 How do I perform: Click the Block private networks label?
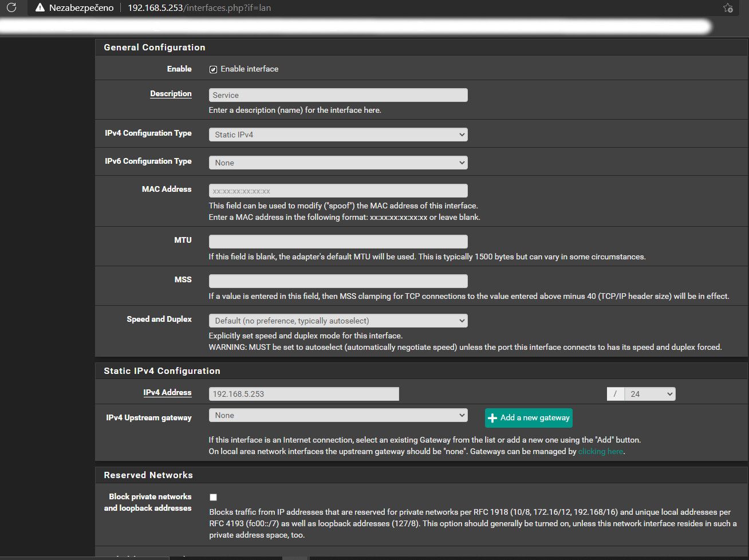pos(149,503)
